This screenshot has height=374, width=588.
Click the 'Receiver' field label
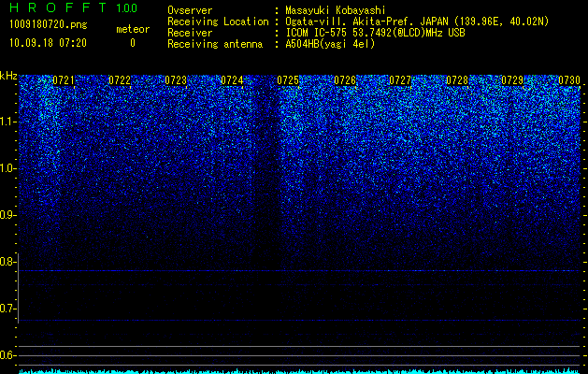190,33
